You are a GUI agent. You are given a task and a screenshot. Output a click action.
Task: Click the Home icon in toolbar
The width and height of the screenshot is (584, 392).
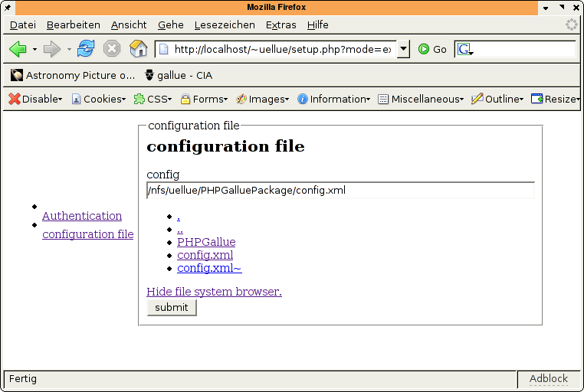pos(138,49)
